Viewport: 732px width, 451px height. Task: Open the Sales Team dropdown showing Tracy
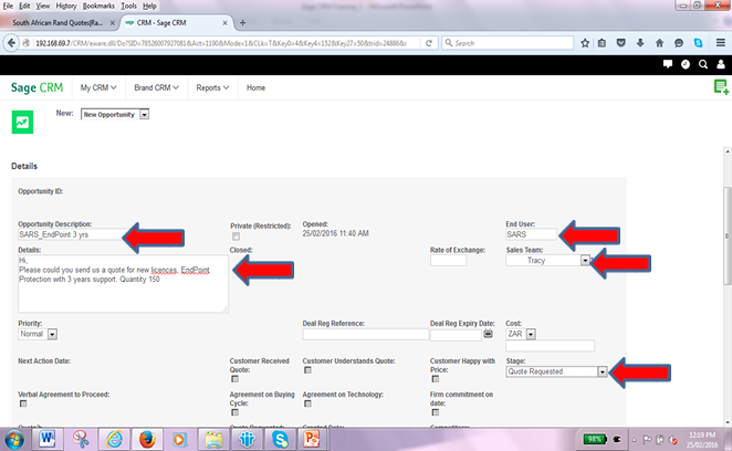pos(548,261)
